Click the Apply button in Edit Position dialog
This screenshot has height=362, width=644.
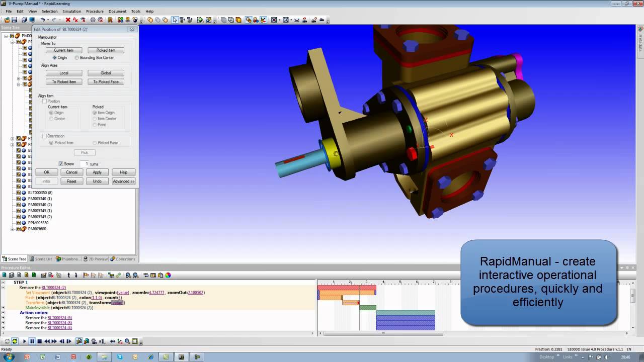(97, 172)
